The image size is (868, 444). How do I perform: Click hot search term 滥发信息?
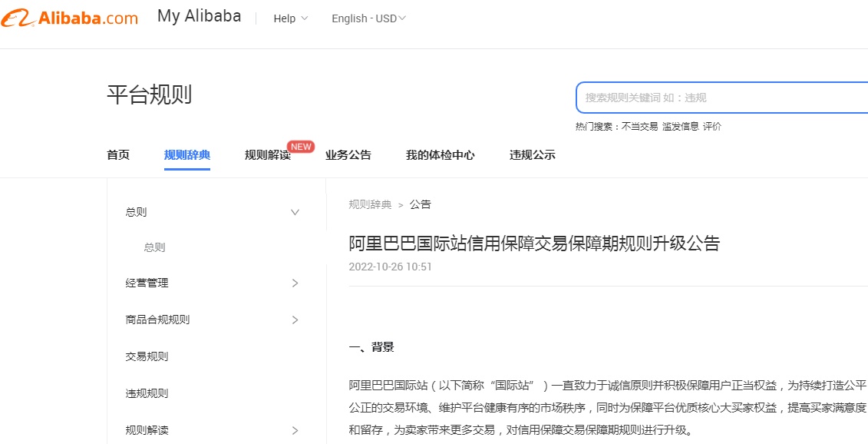[680, 127]
